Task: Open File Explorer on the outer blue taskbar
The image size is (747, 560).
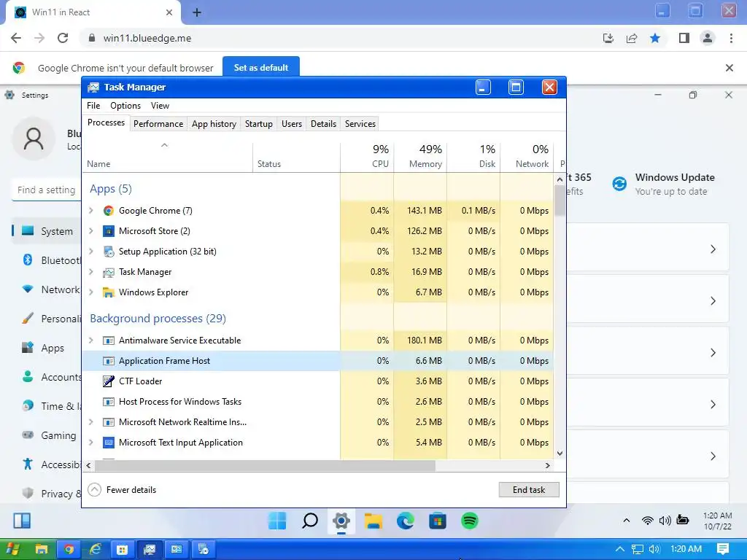Action: [x=42, y=550]
